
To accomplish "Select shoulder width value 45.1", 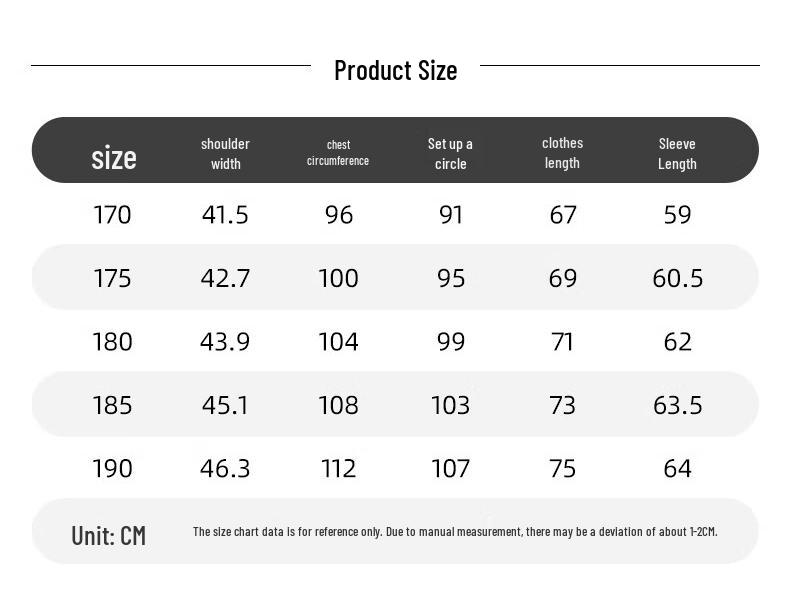I will [x=225, y=405].
